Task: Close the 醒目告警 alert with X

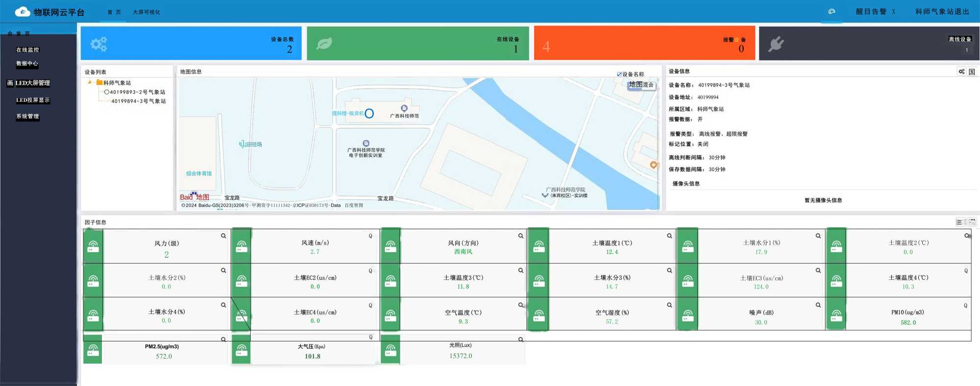Action: [893, 11]
